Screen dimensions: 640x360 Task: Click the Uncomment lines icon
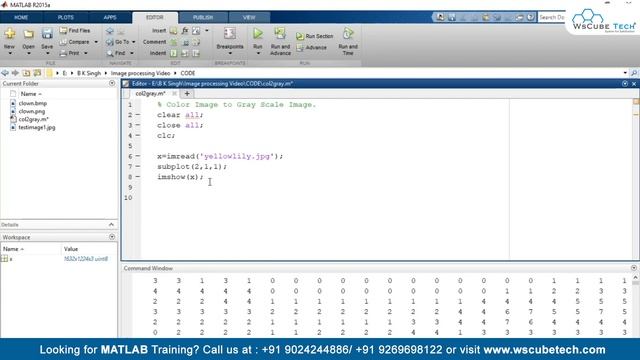point(185,42)
